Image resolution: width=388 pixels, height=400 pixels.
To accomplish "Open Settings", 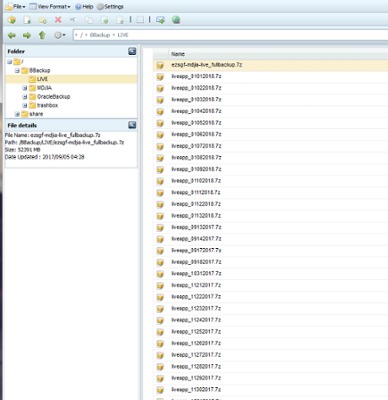I will coord(110,7).
